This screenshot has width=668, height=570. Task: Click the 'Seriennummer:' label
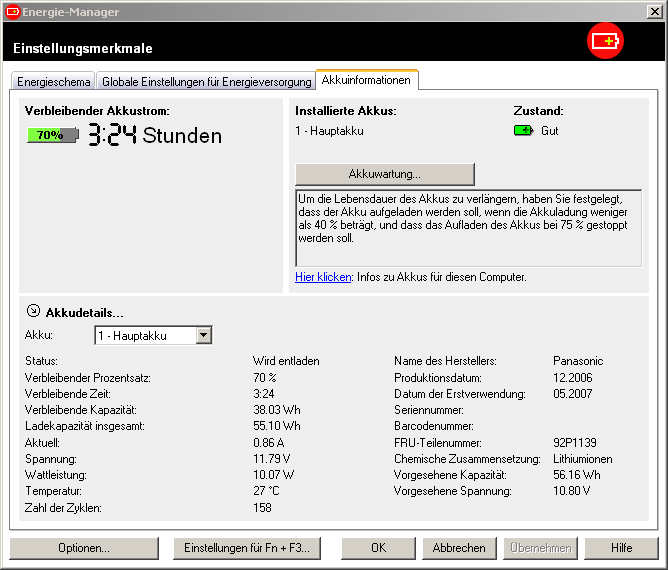pos(429,410)
